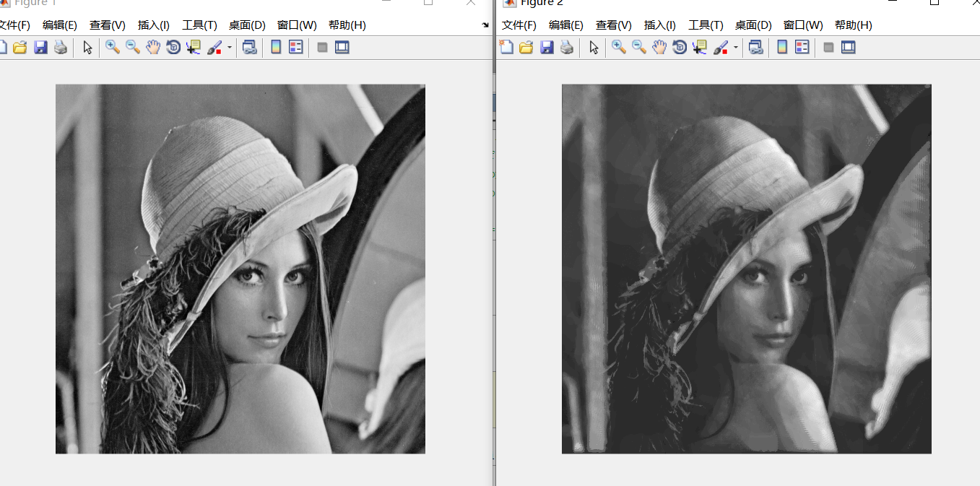The height and width of the screenshot is (486, 980).
Task: Open 工具(T) menu in Figure 2
Action: tap(706, 25)
